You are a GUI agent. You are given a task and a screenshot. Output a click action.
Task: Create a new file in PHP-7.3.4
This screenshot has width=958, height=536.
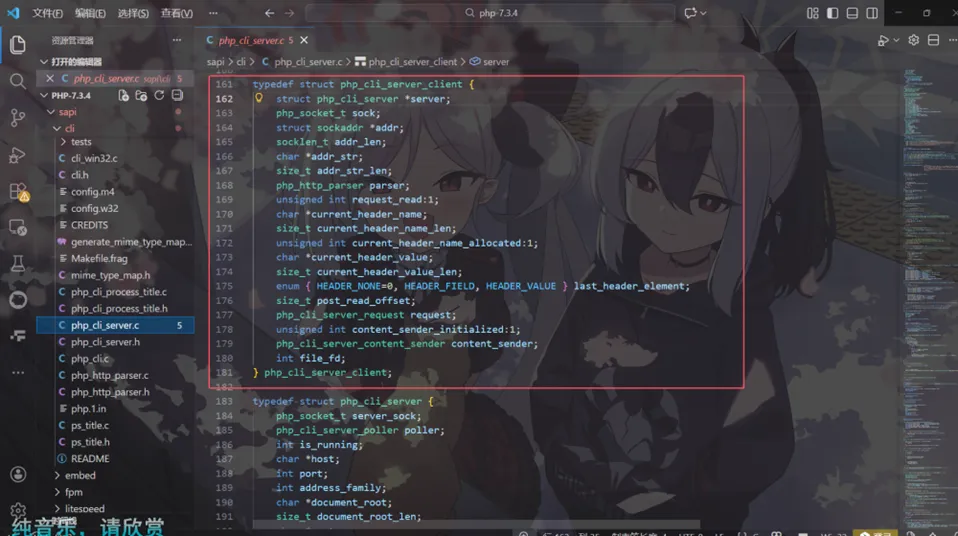(x=123, y=95)
